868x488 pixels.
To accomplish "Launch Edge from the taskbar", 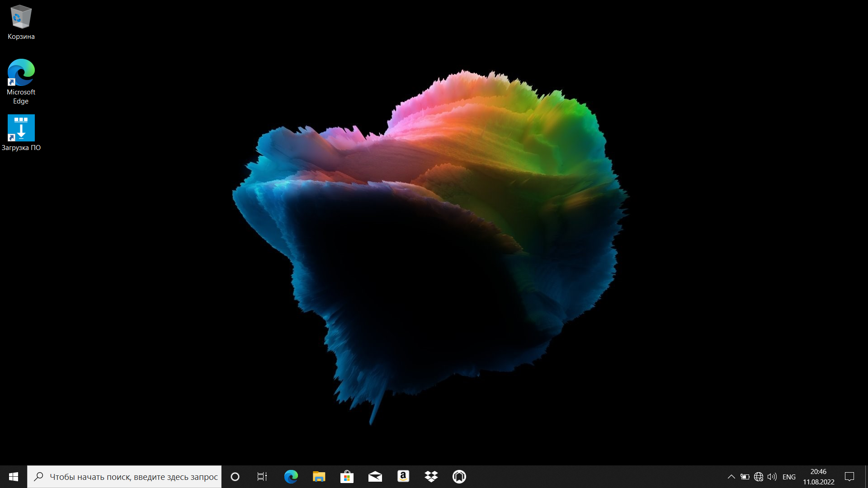I will coord(291,477).
